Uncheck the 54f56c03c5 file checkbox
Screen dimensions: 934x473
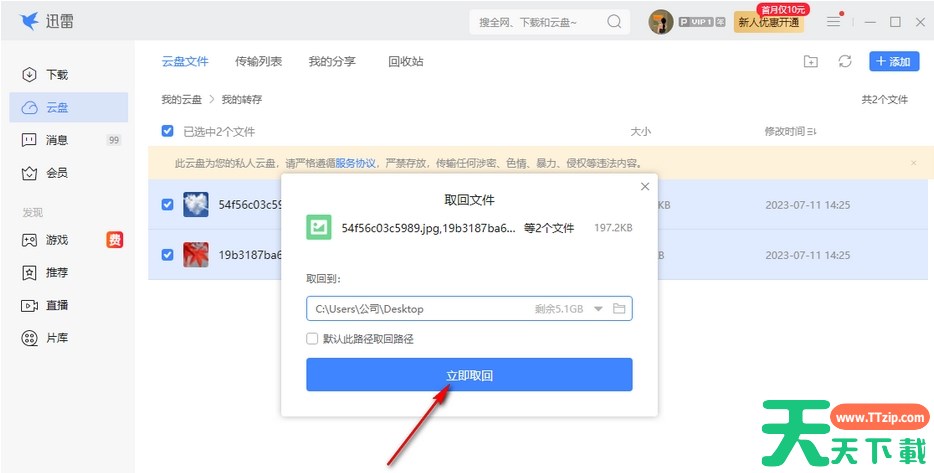[x=167, y=204]
